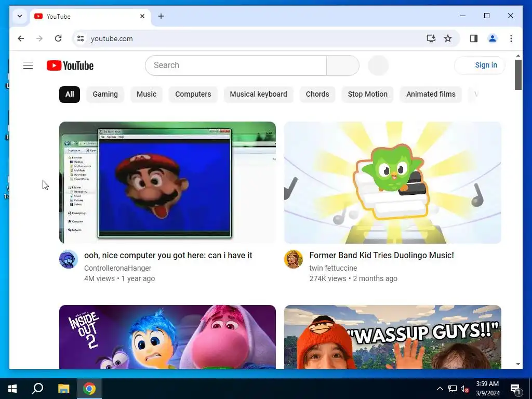
Task: Open 'ooh, nice computer you got here' title
Action: [x=168, y=256]
